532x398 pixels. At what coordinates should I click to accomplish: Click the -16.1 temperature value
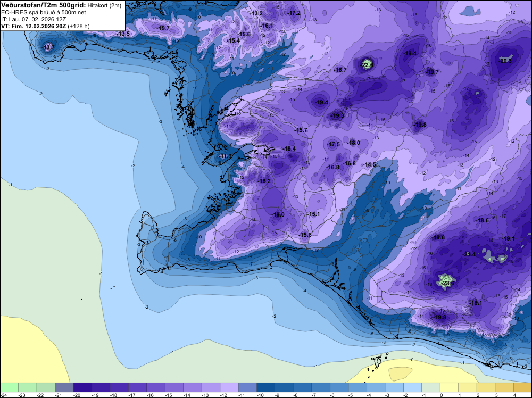(x=267, y=26)
